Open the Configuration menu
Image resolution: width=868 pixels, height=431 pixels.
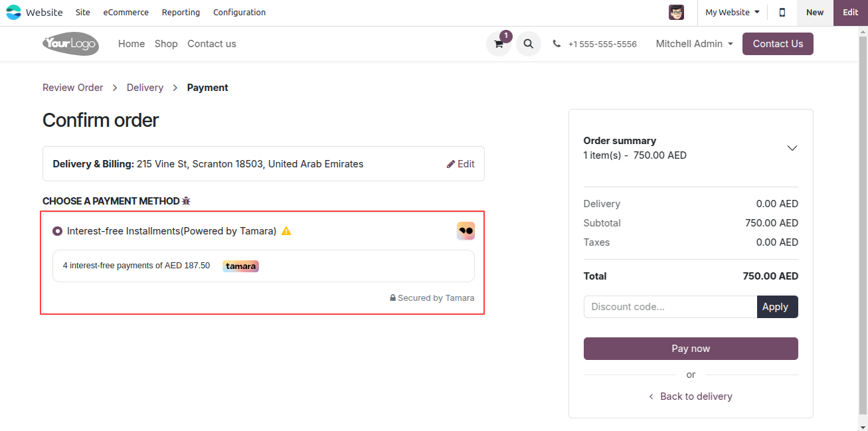pyautogui.click(x=240, y=12)
